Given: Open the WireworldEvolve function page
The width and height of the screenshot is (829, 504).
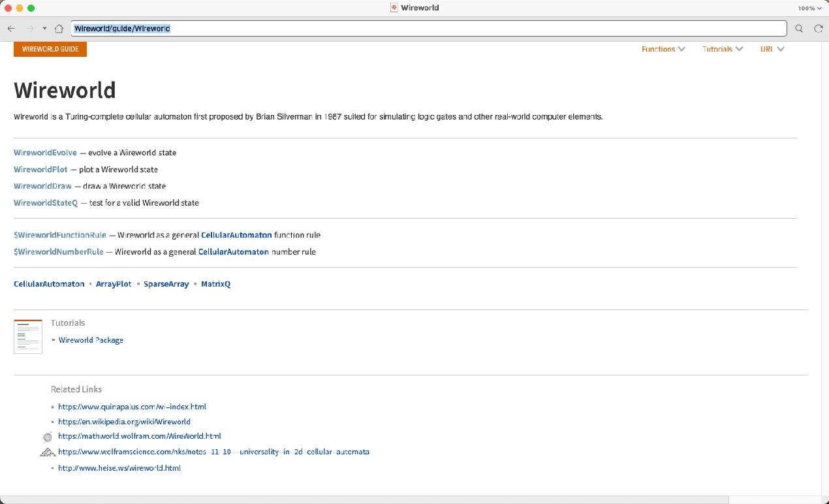Looking at the screenshot, I should [45, 153].
